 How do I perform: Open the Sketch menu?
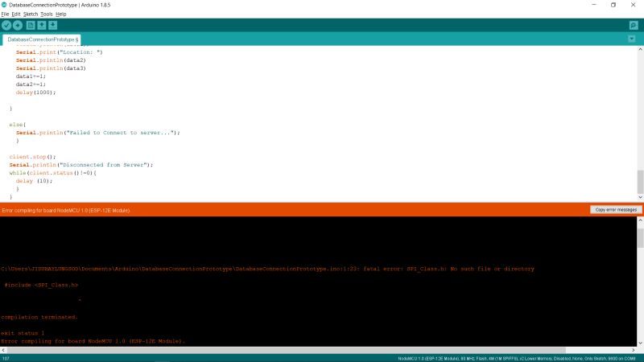pos(31,14)
